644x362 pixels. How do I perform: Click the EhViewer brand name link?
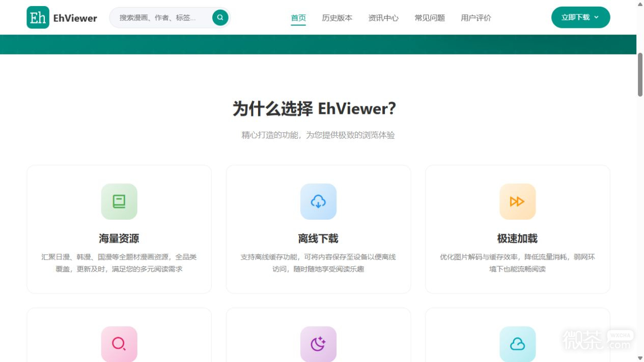point(75,18)
